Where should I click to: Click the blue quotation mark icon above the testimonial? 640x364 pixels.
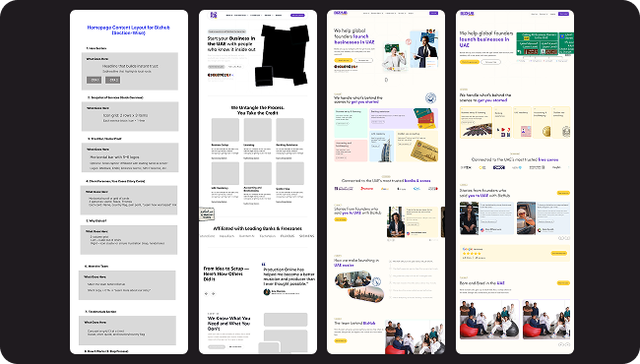point(263,264)
